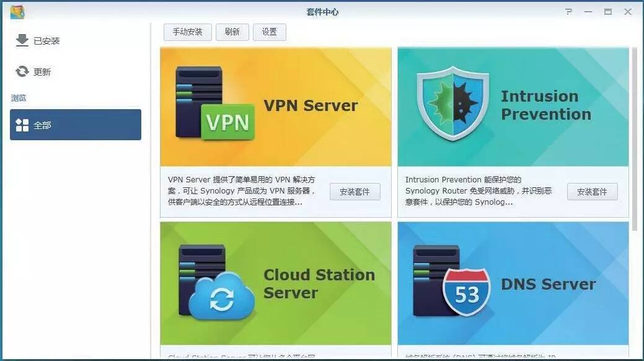This screenshot has width=644, height=361.
Task: Install Intrusion Prevention with 安装套件 button
Action: pos(593,192)
